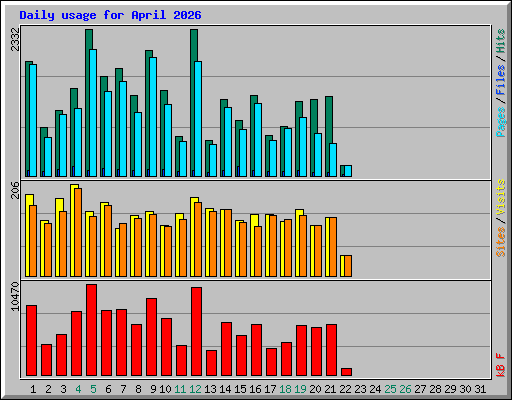Click the day 1 red kilobytes bar

(32, 340)
